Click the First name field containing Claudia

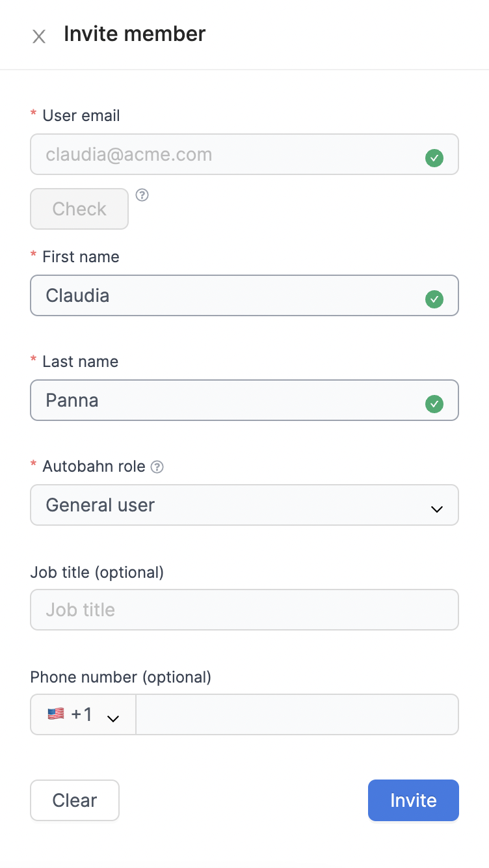(244, 295)
